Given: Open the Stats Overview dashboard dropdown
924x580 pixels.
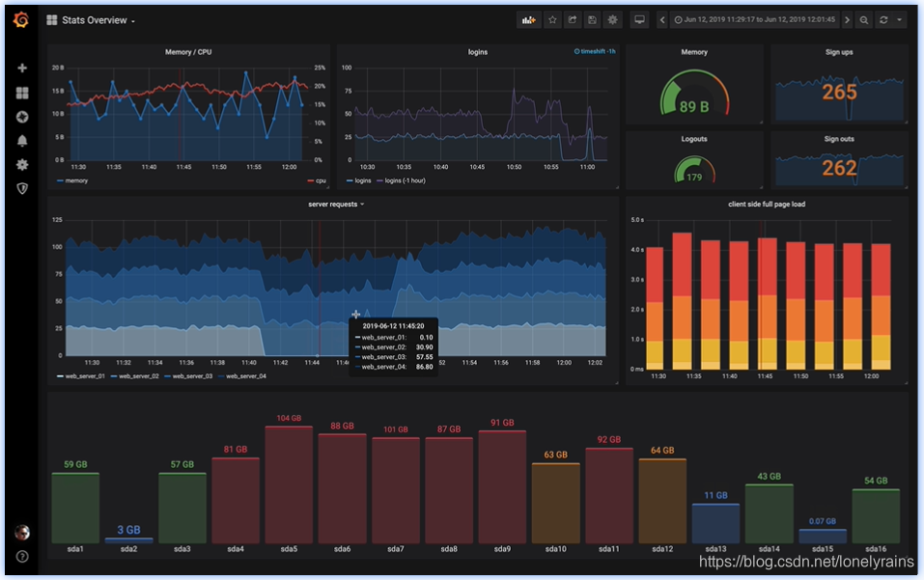Looking at the screenshot, I should coord(92,20).
